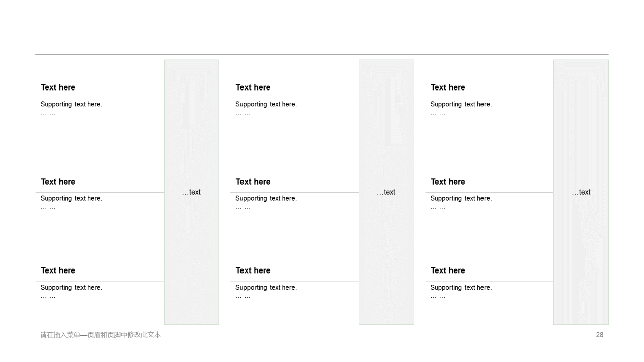This screenshot has width=644, height=362.
Task: Select the gray '…text' box in middle column
Action: point(386,192)
